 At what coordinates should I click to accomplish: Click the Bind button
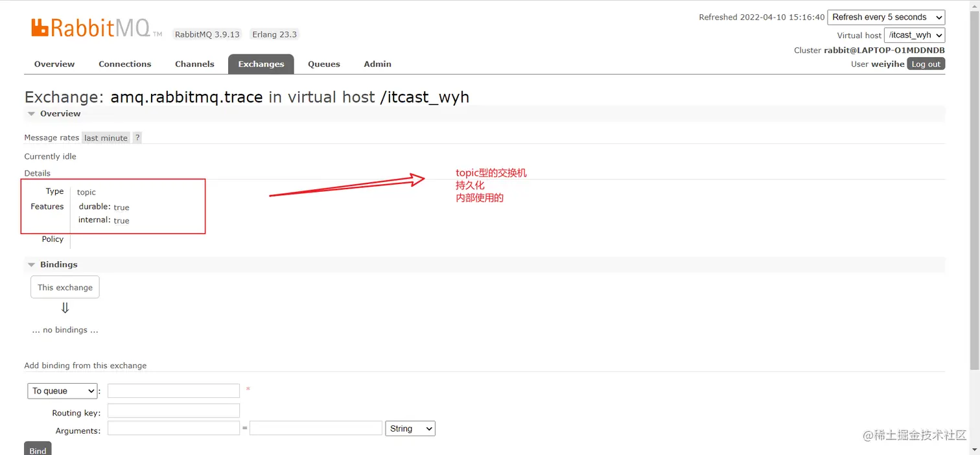pyautogui.click(x=38, y=449)
